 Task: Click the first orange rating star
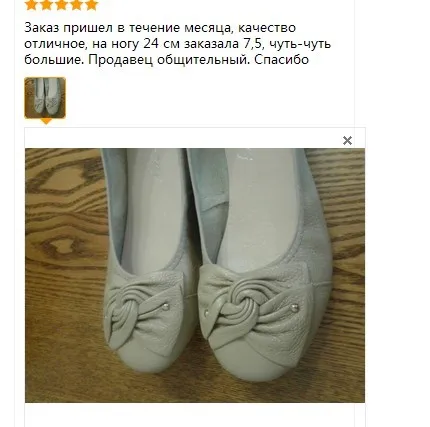pyautogui.click(x=31, y=5)
